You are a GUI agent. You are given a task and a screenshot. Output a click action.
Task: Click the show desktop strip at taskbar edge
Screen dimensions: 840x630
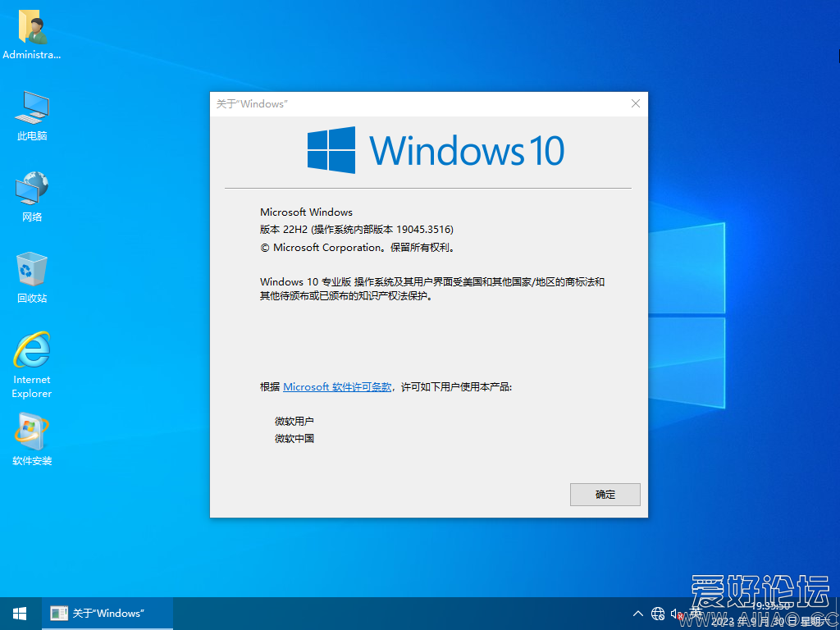click(x=838, y=613)
